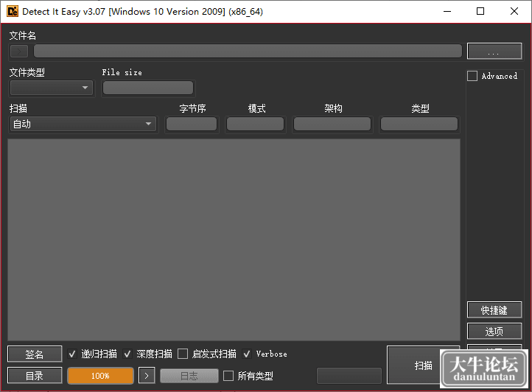The image size is (532, 392).
Task: Click the 模式 mode field
Action: (255, 124)
